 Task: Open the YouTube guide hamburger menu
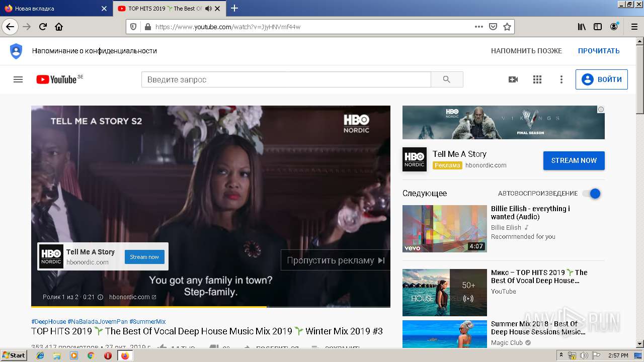[x=18, y=79]
